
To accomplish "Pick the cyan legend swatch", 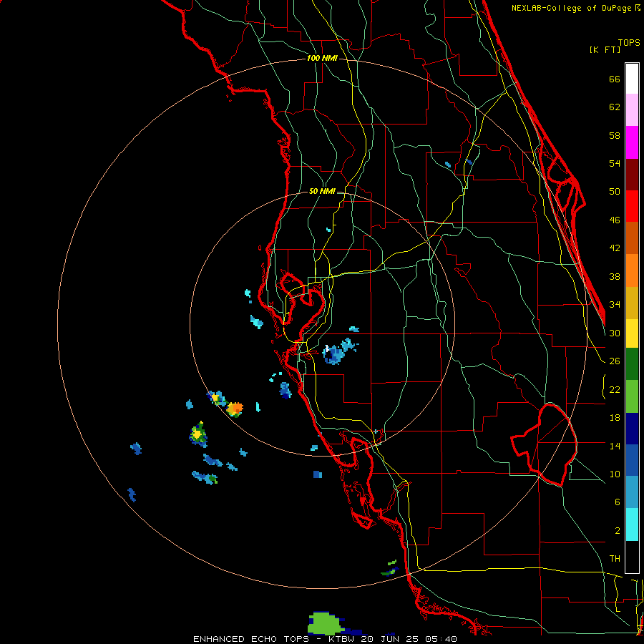I will (632, 525).
